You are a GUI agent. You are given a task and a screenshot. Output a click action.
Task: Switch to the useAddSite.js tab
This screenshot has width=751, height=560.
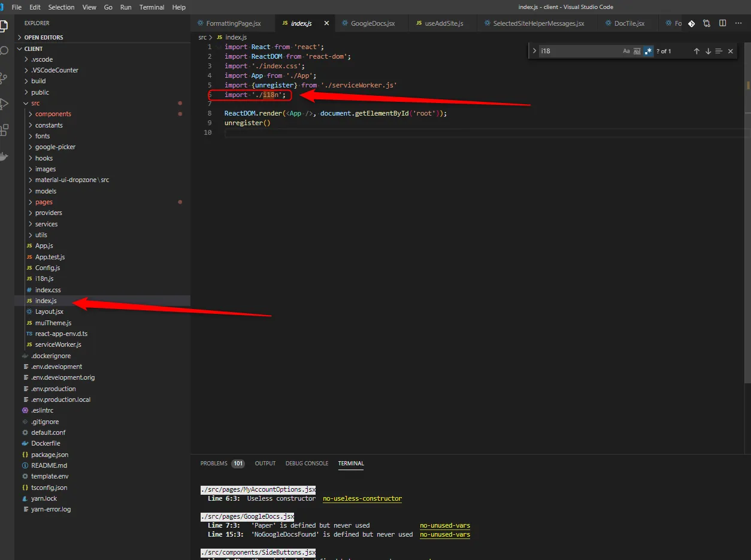click(x=444, y=23)
